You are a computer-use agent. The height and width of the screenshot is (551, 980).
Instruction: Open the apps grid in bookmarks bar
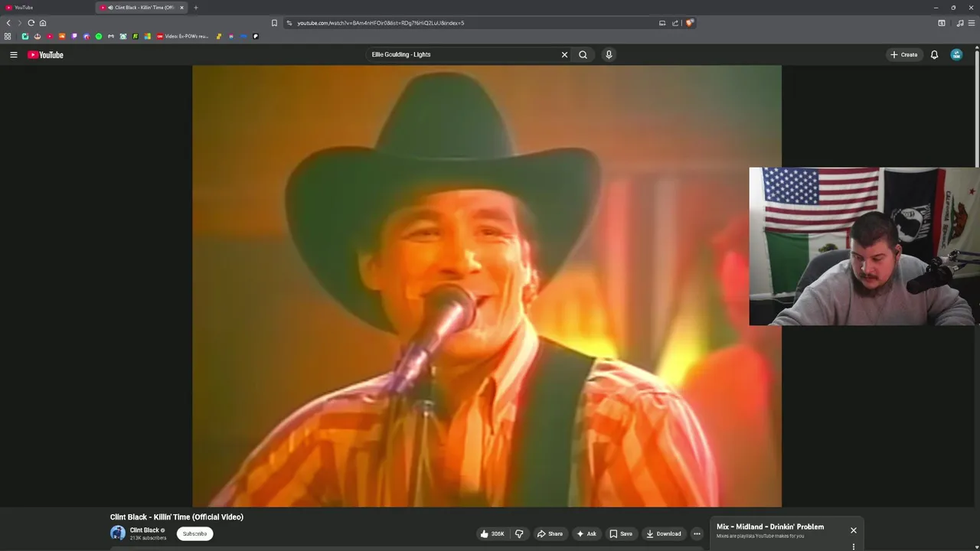pos(8,36)
